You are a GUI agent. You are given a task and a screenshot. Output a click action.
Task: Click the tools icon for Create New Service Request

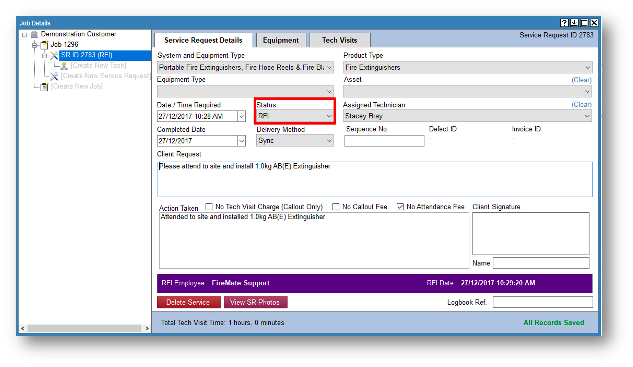coord(54,76)
